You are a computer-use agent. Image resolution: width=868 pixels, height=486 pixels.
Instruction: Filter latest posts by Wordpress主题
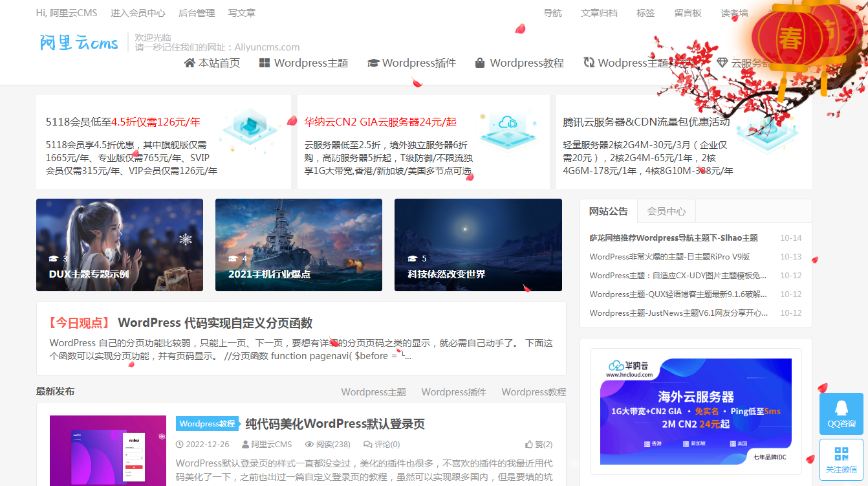(374, 392)
